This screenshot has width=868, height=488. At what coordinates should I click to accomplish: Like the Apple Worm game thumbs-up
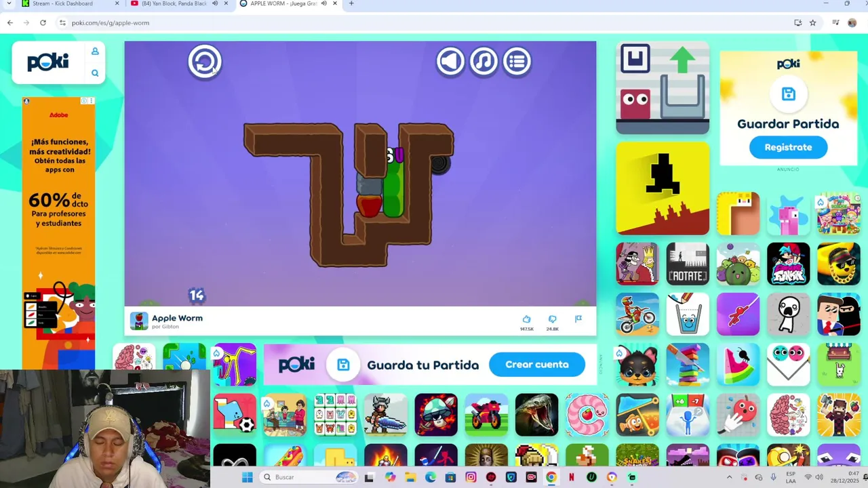coord(526,319)
